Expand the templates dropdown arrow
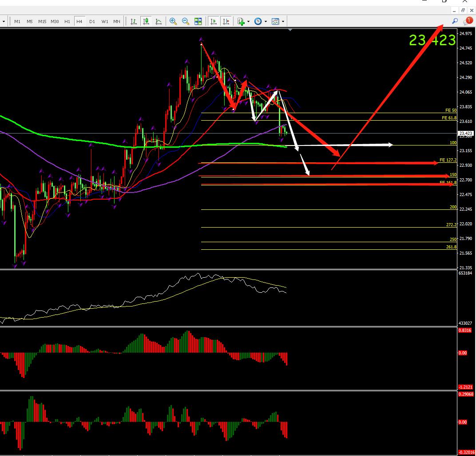 coord(283,21)
